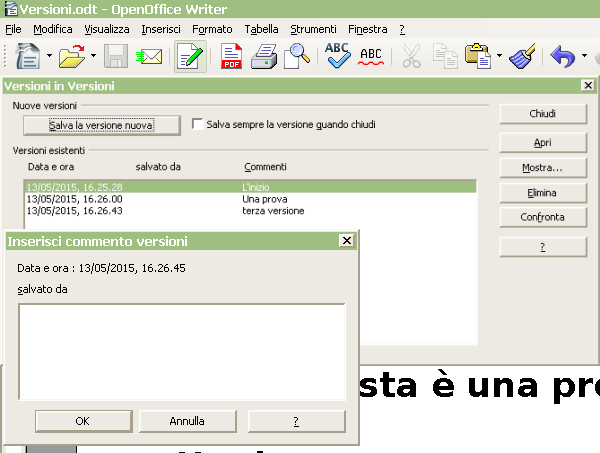
Task: Select version row with comment L'inizio
Action: 251,187
